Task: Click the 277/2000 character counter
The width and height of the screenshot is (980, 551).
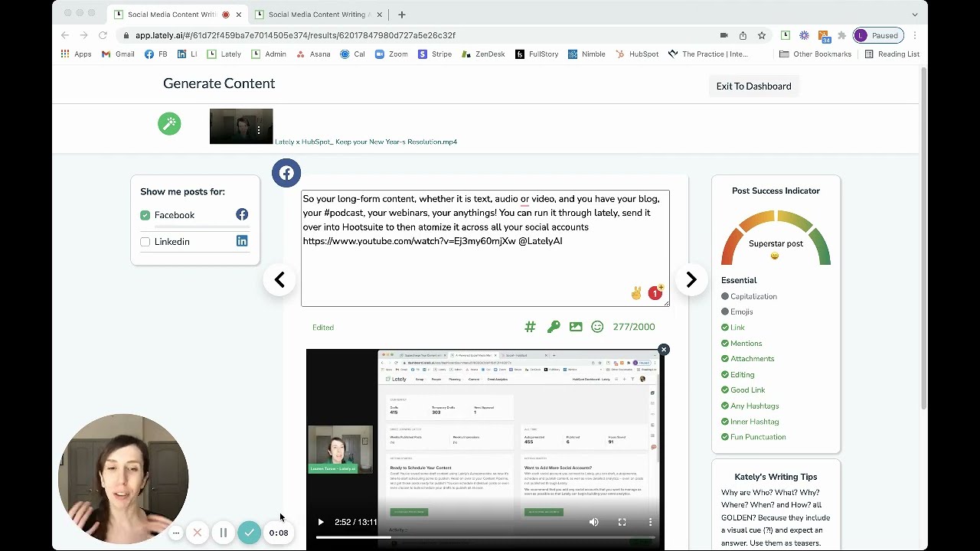Action: coord(634,327)
